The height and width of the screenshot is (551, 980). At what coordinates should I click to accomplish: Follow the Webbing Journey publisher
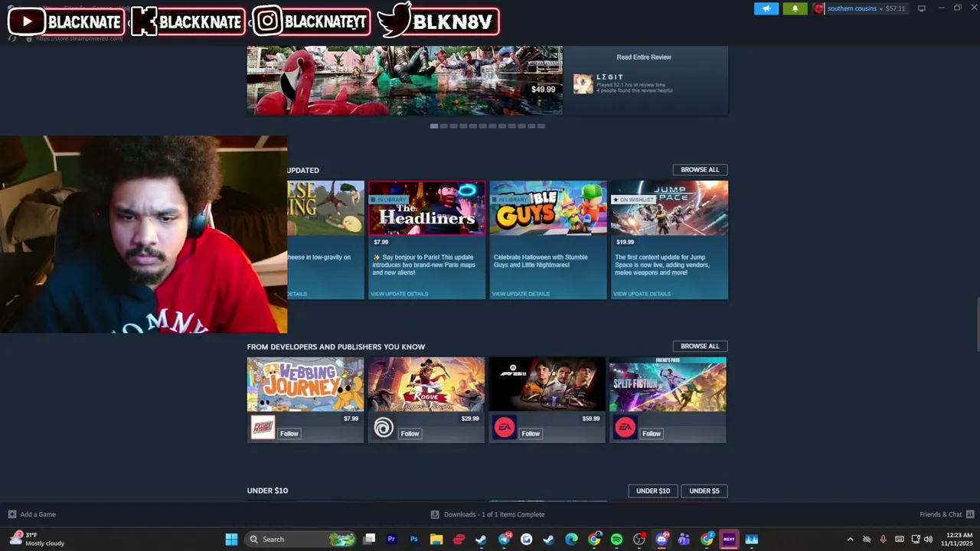pyautogui.click(x=289, y=434)
